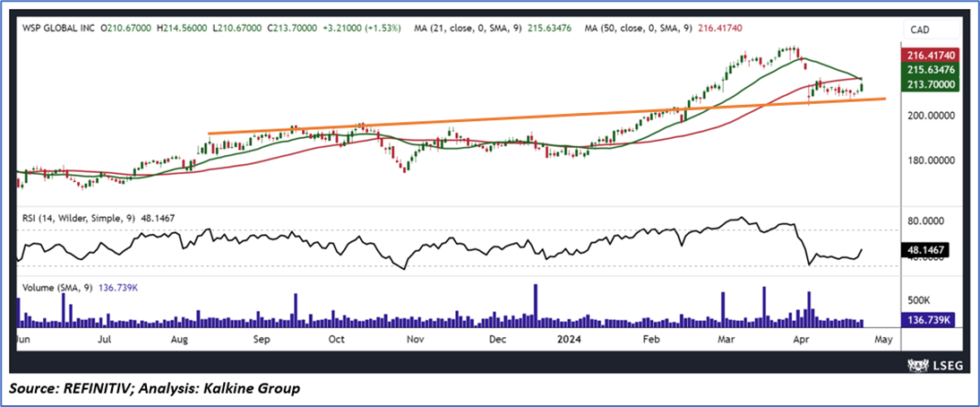Screen dimensions: 980x407
Task: Click the 213.70000 last price label
Action: pos(929,84)
